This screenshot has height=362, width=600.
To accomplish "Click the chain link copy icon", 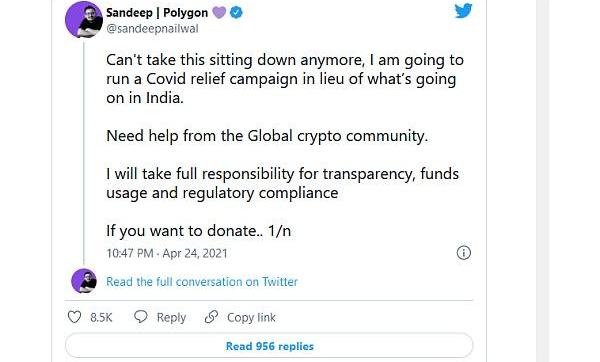I will point(211,317).
